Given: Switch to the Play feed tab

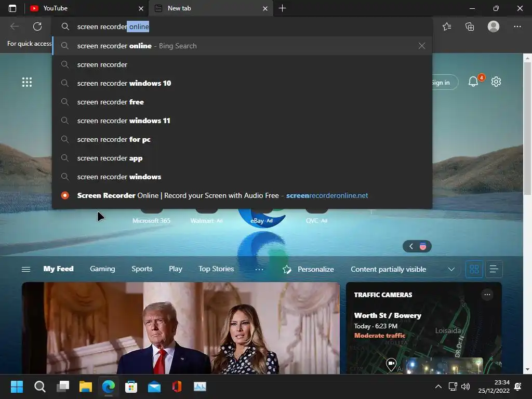Looking at the screenshot, I should pos(176,269).
